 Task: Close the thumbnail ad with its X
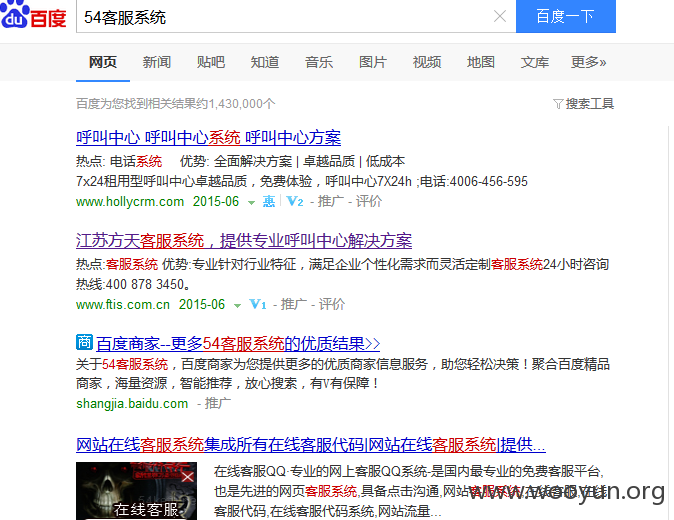click(187, 477)
